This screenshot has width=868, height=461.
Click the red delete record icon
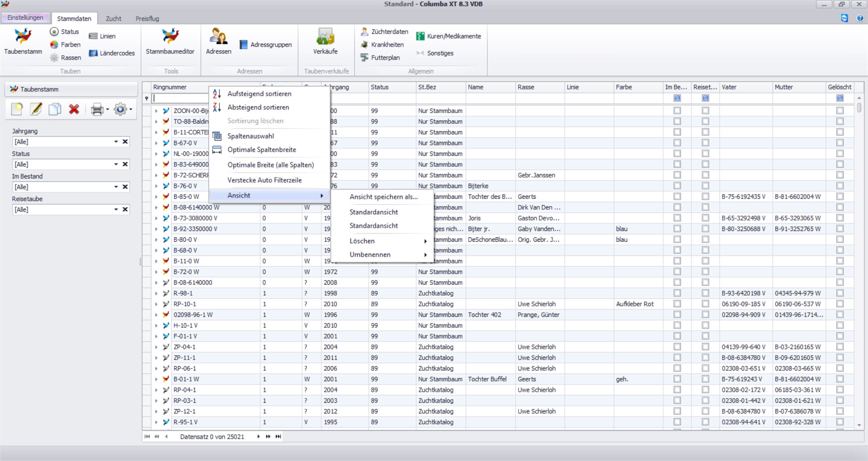click(x=74, y=109)
